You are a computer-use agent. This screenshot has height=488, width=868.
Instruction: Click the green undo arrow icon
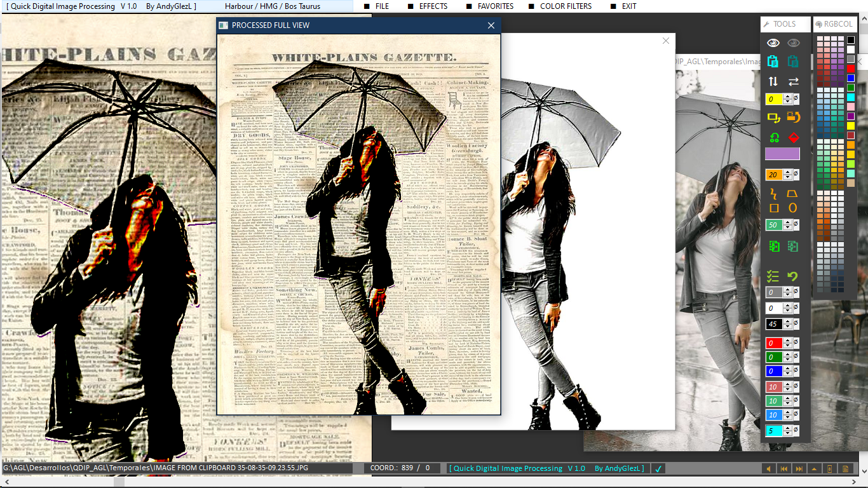point(793,276)
